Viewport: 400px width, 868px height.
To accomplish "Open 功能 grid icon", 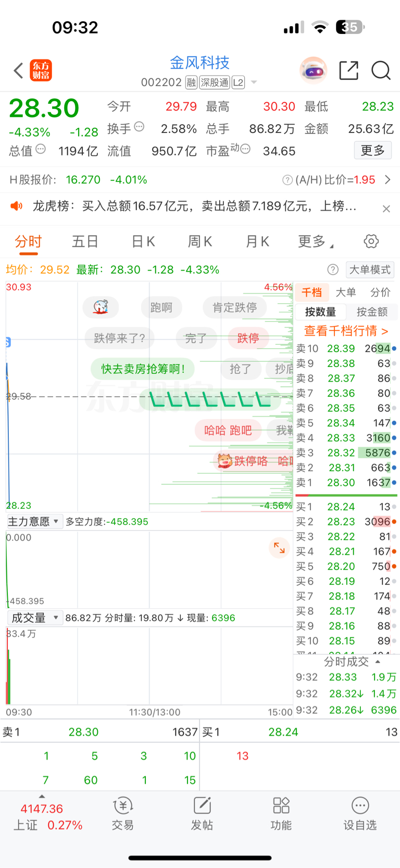I will pyautogui.click(x=281, y=814).
